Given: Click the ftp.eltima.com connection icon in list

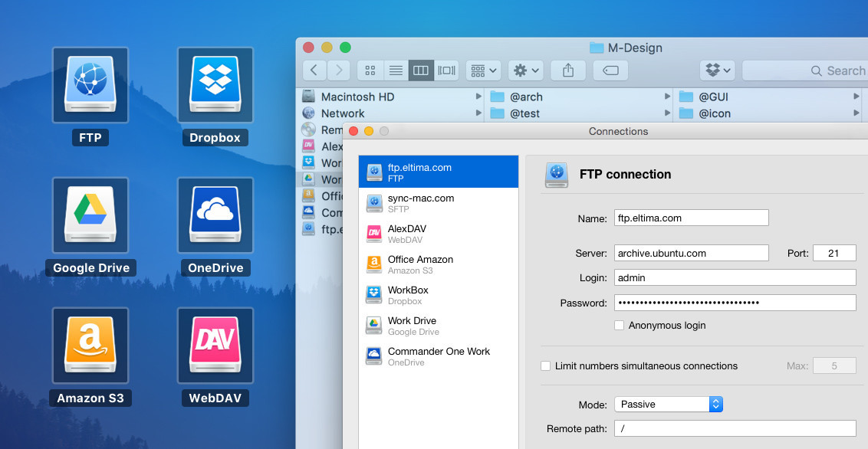Looking at the screenshot, I should pyautogui.click(x=374, y=172).
